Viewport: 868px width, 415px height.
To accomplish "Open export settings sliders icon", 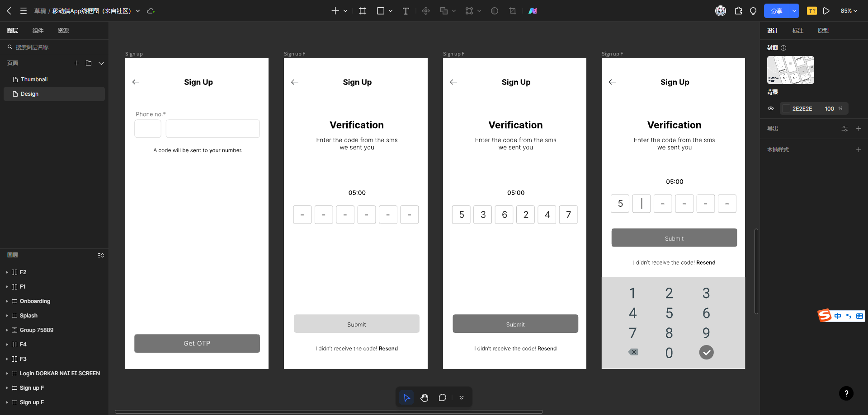I will click(x=844, y=129).
